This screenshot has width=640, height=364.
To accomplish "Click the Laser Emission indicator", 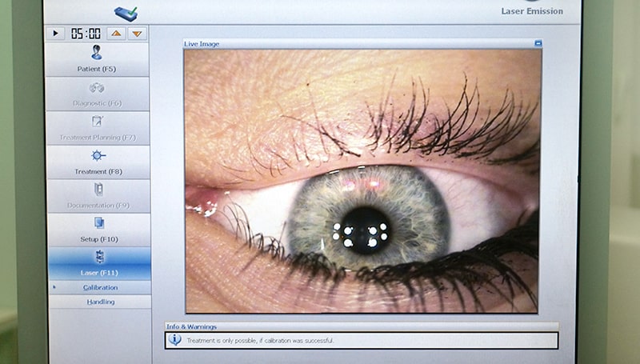I will 532,10.
